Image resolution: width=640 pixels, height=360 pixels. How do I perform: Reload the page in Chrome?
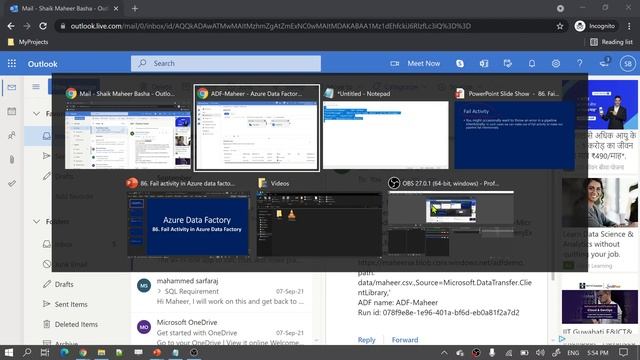43,26
